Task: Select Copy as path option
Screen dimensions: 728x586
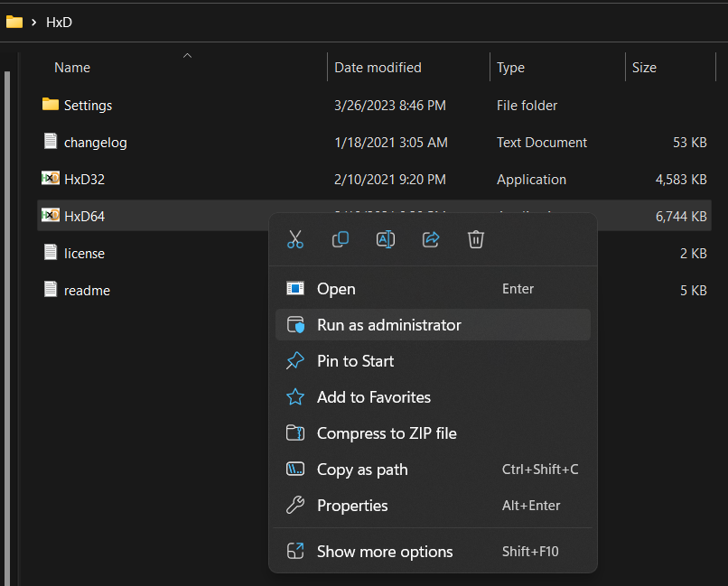Action: [x=362, y=470]
